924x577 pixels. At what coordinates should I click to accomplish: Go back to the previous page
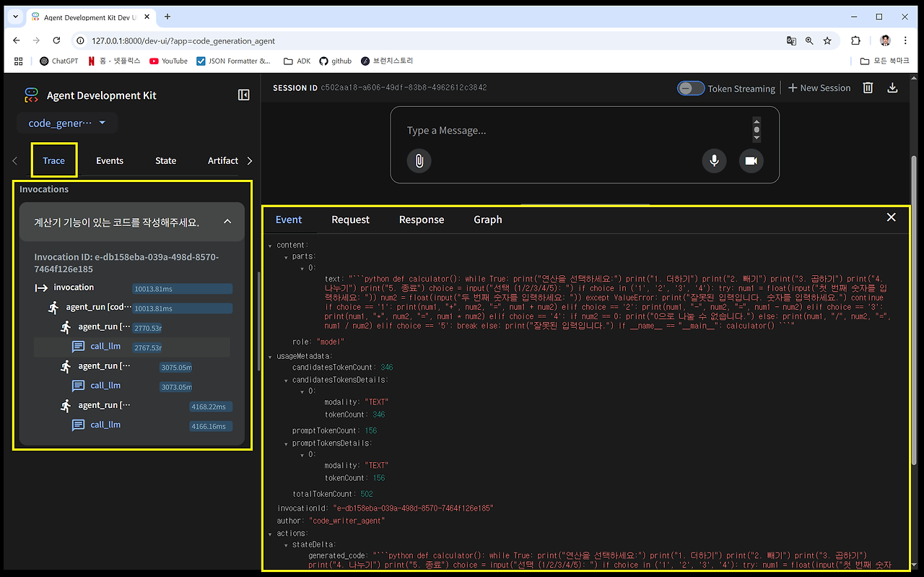pyautogui.click(x=17, y=41)
